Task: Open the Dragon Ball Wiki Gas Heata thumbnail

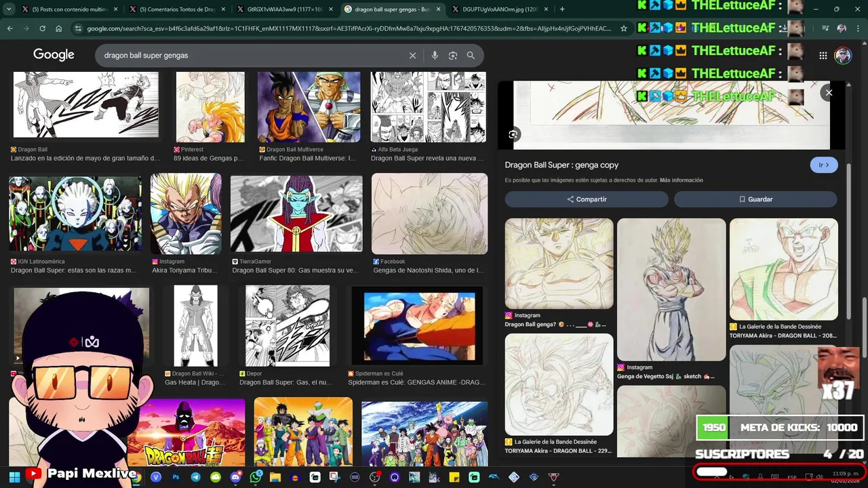Action: click(195, 326)
